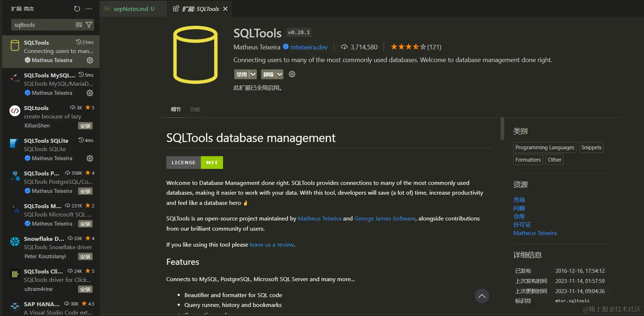Select the 扩展: SQLTools tab
644x316 pixels.
(x=200, y=9)
